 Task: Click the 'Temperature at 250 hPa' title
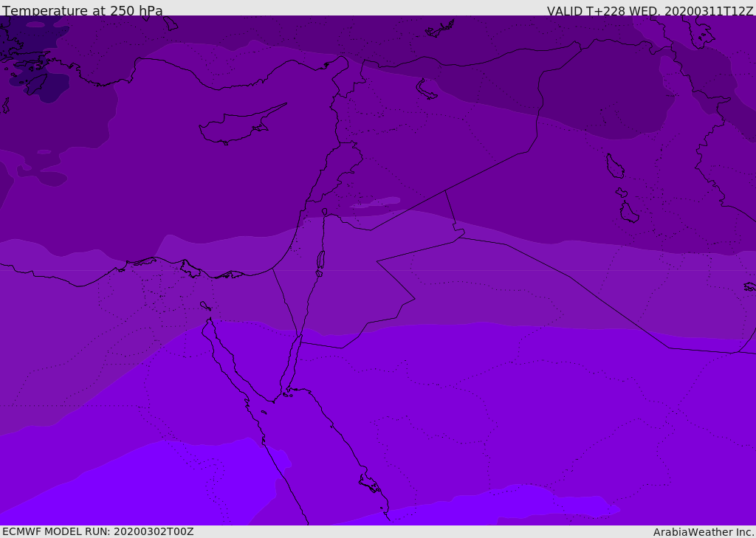tap(83, 10)
